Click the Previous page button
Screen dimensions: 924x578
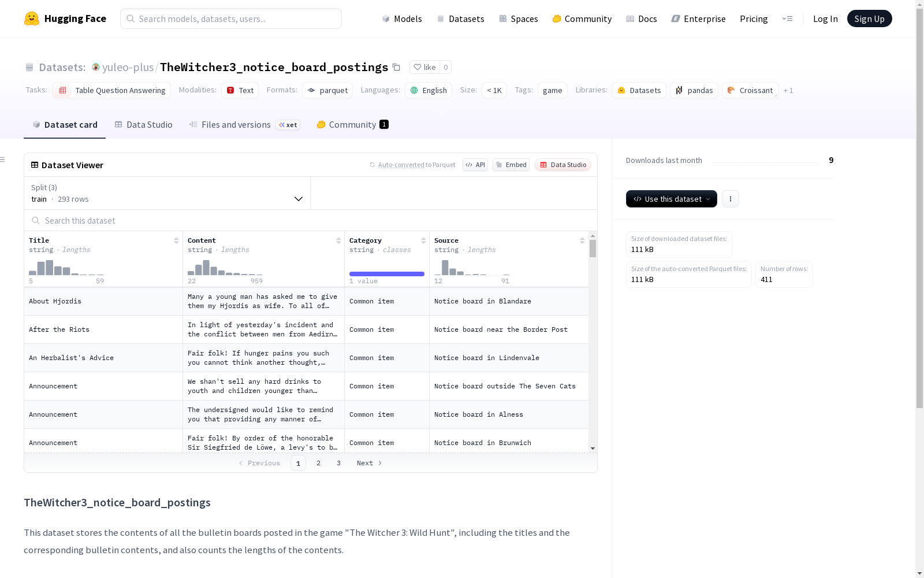click(259, 463)
